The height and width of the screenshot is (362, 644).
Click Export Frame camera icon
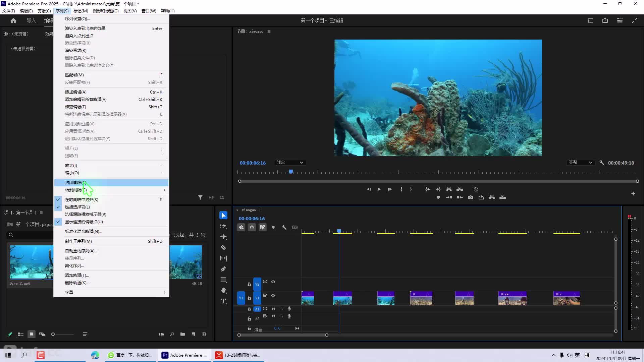[471, 197]
